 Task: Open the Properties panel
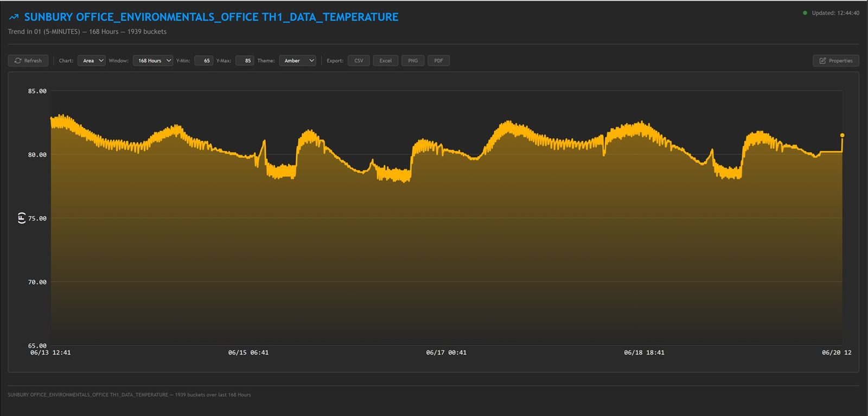836,61
